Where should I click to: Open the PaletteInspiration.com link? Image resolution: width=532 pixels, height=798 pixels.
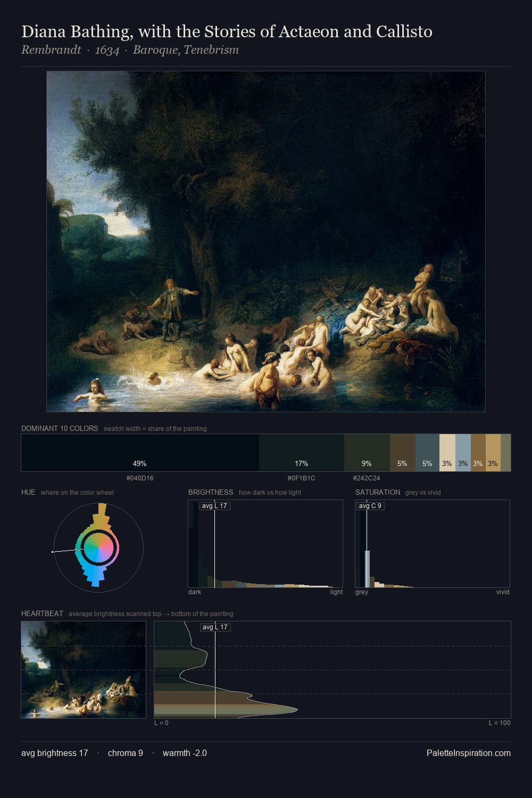click(469, 753)
